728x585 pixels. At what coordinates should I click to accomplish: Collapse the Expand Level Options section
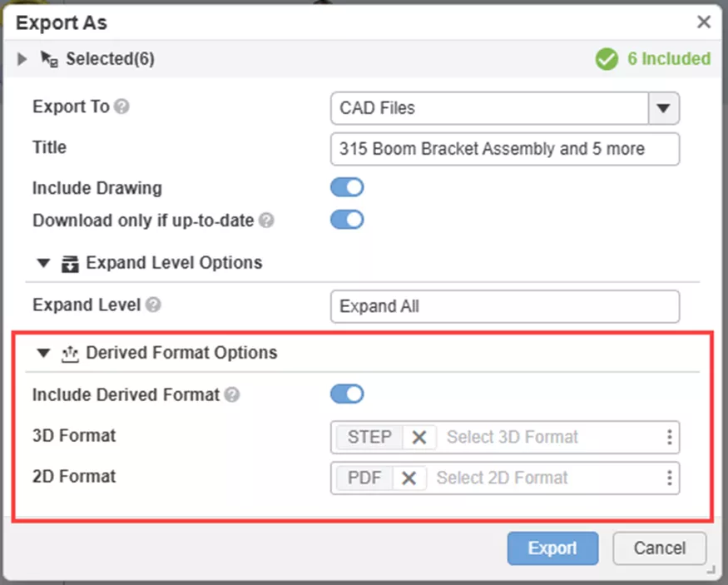[42, 262]
